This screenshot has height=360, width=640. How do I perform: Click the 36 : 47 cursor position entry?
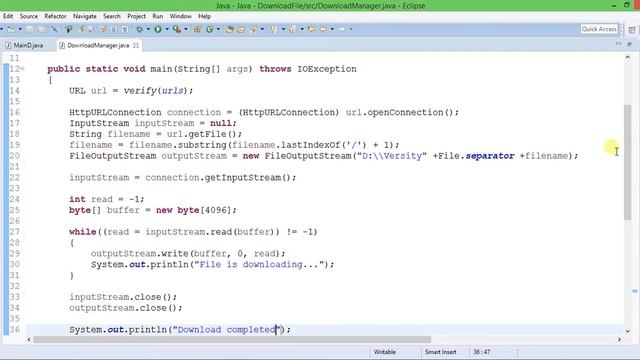click(x=482, y=352)
